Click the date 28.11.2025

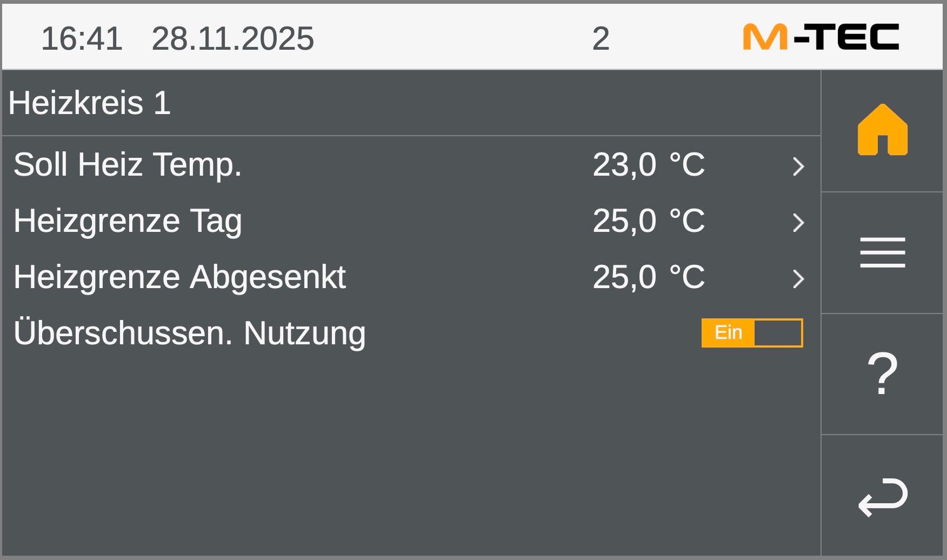(232, 38)
